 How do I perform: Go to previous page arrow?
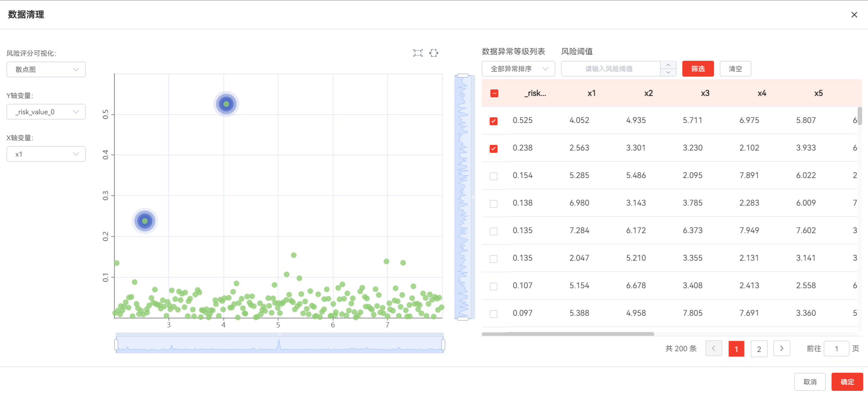coord(714,349)
